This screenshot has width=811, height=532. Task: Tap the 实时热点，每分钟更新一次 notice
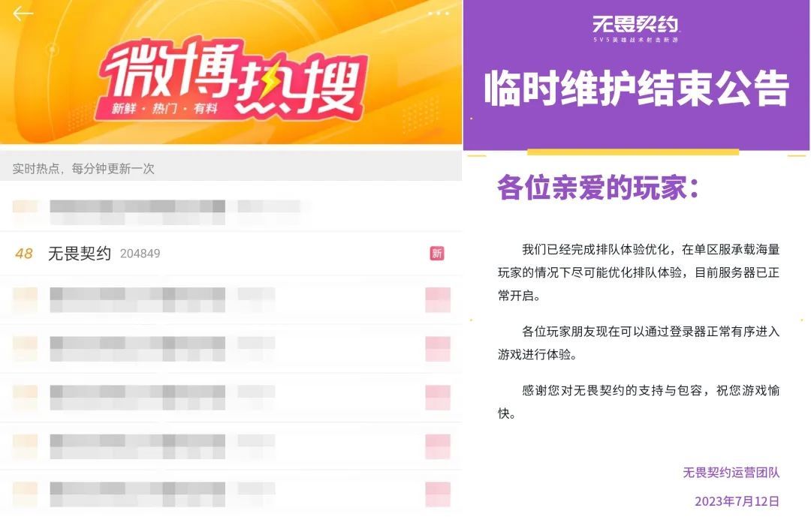point(83,169)
